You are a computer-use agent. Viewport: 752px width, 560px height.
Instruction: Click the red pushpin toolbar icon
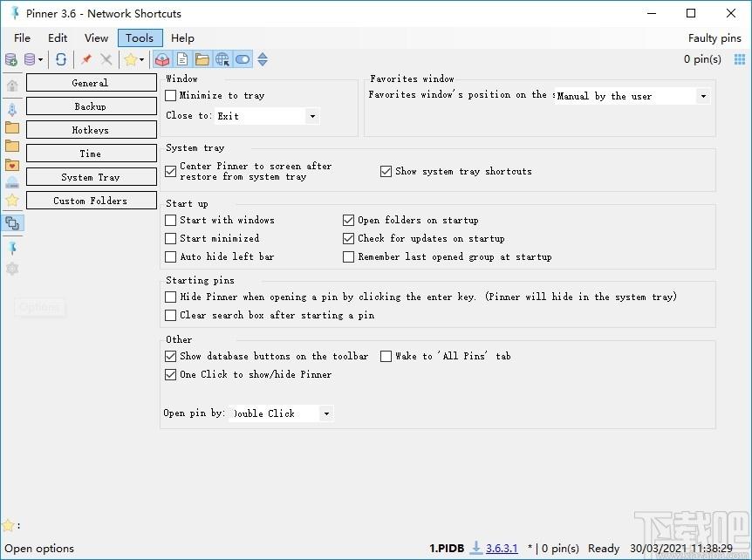coord(85,59)
